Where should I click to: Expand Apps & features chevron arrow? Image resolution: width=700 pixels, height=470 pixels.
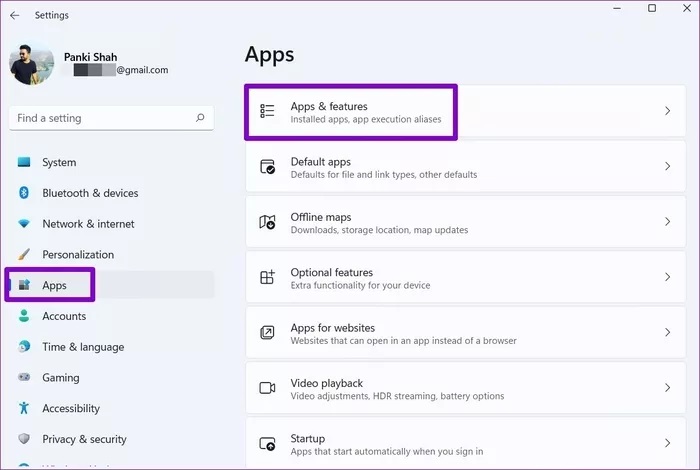[667, 111]
